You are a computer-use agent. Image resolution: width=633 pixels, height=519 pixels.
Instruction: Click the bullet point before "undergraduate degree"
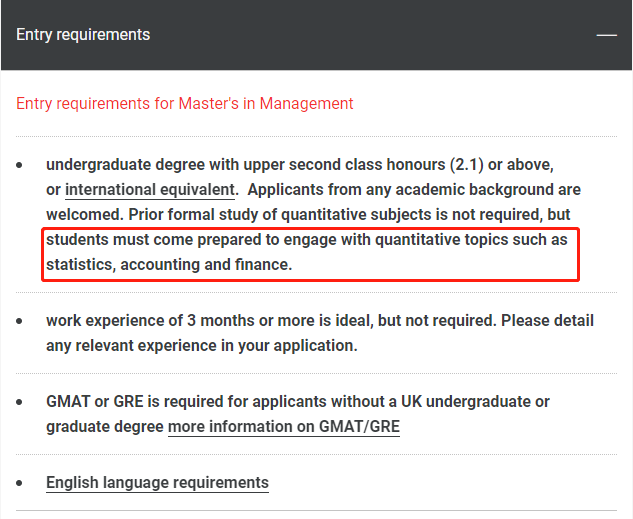click(x=19, y=165)
